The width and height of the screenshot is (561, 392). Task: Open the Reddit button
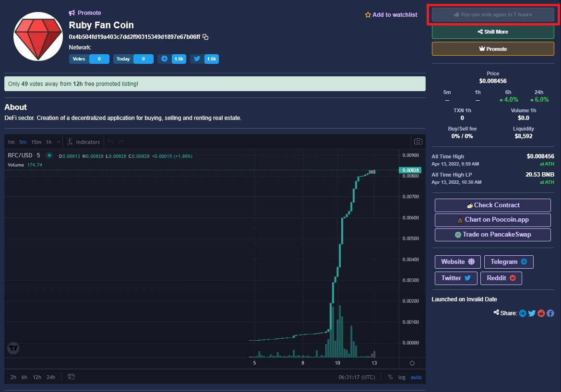pos(501,278)
